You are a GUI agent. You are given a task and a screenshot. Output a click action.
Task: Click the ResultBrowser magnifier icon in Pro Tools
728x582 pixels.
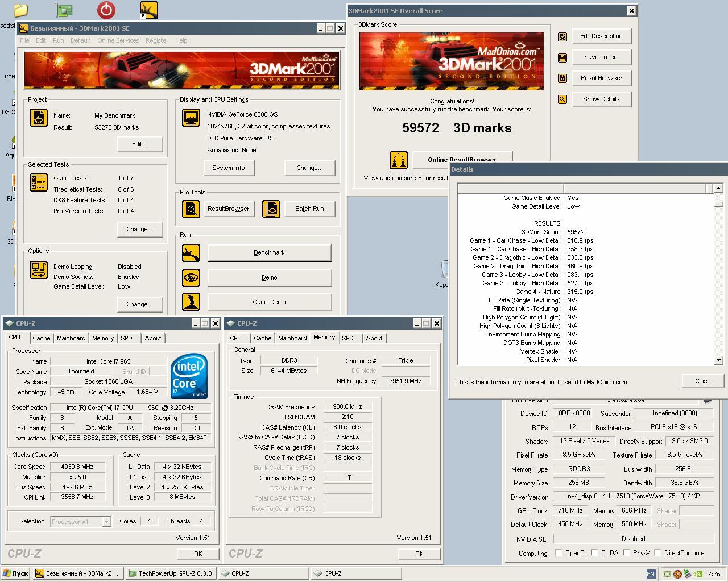click(x=191, y=209)
